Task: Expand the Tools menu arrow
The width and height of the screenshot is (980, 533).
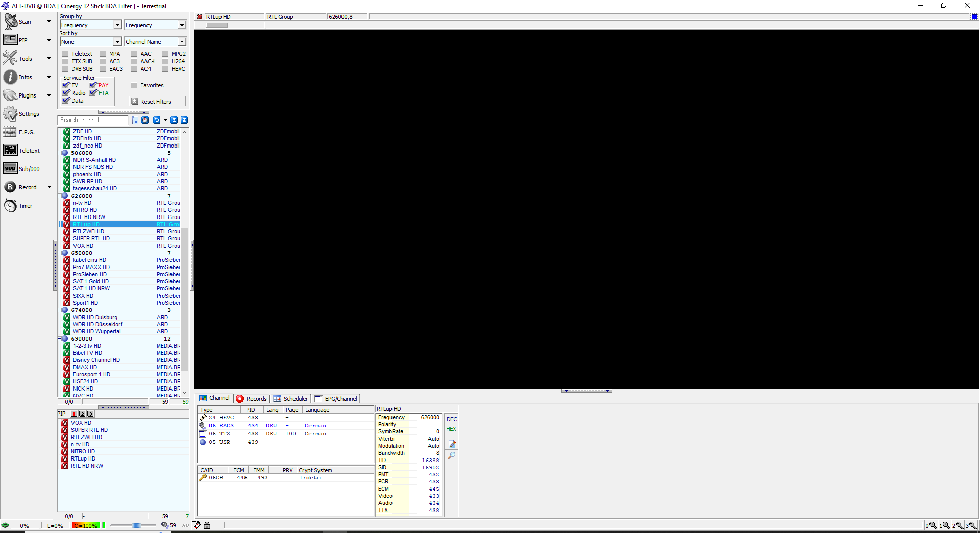Action: tap(49, 59)
